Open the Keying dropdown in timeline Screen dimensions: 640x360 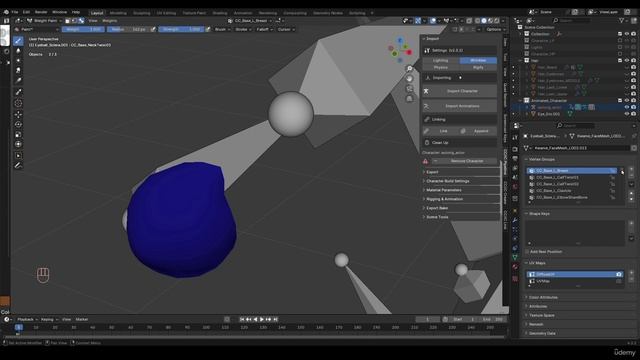(x=49, y=319)
